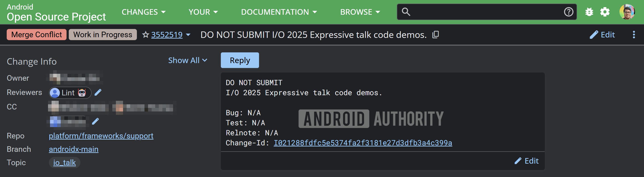Edit reviewers with the pencil icon
The height and width of the screenshot is (177, 644).
98,93
